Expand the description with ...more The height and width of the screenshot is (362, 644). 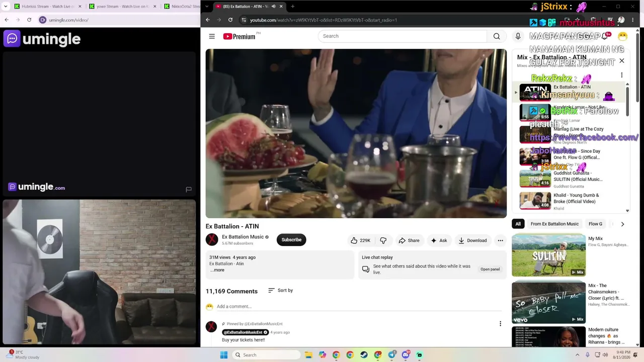pyautogui.click(x=217, y=270)
